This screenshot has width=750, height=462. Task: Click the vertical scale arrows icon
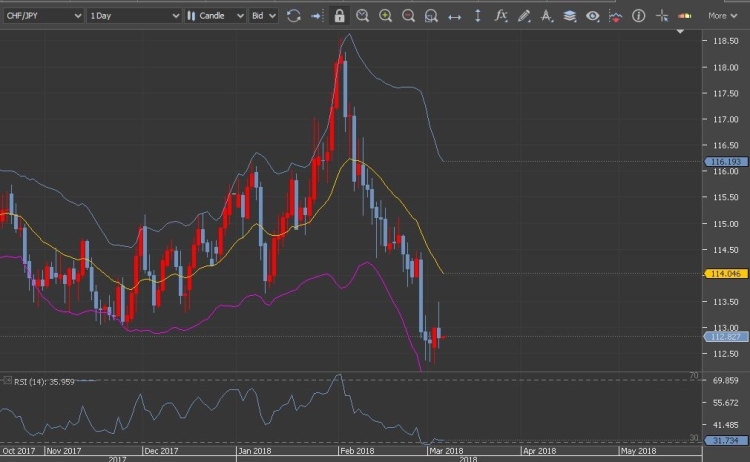pos(477,16)
